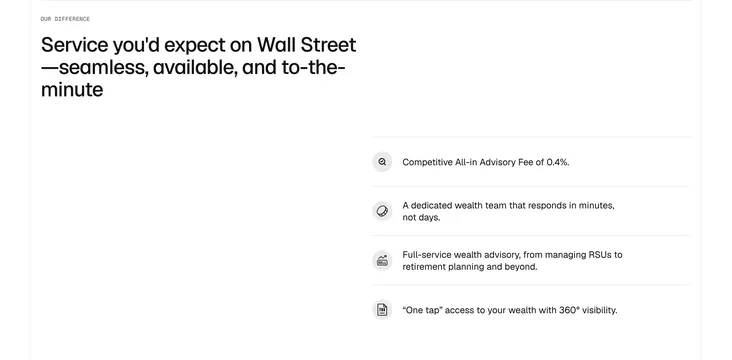The width and height of the screenshot is (732, 360).
Task: Click the word 'minute' in the heading
Action: (x=72, y=89)
